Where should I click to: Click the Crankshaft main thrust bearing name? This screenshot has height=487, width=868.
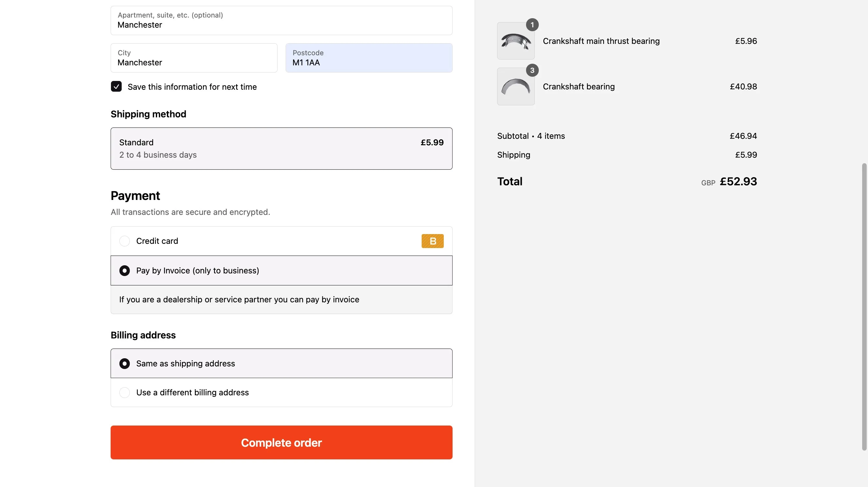tap(601, 41)
